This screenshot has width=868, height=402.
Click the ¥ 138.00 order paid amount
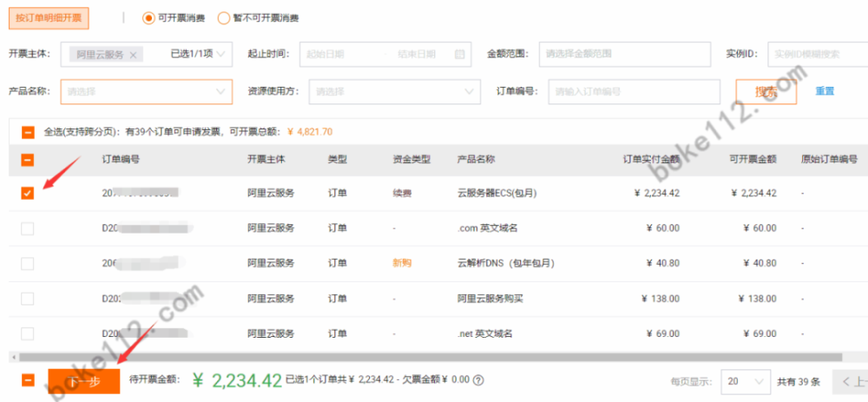coord(660,299)
